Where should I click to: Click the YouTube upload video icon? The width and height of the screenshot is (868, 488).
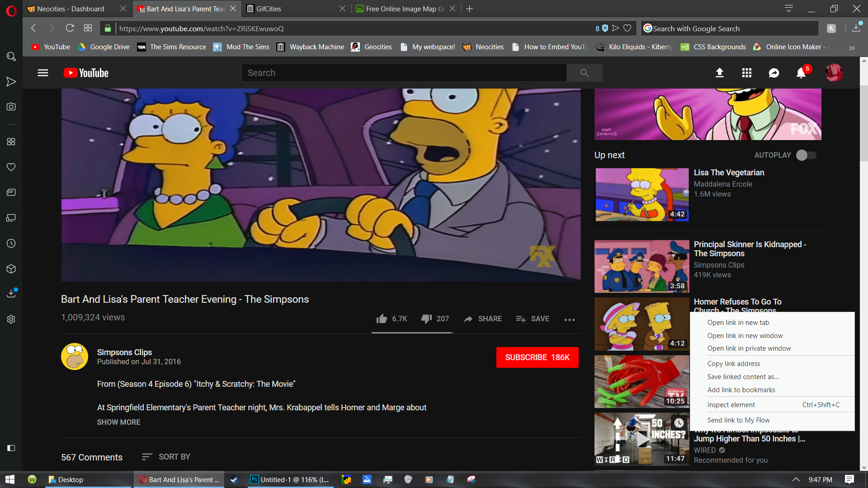click(719, 73)
